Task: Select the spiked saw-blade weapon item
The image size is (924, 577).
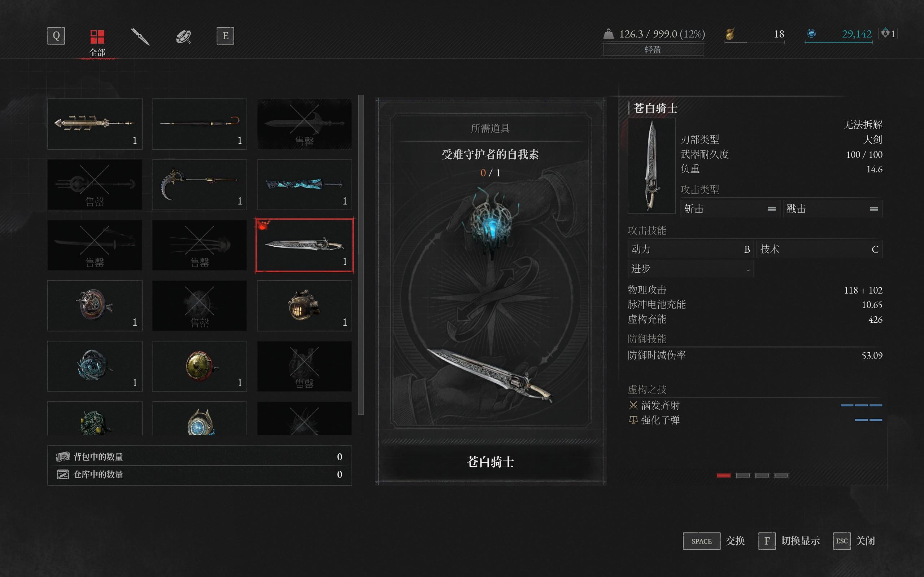Action: coord(95,124)
